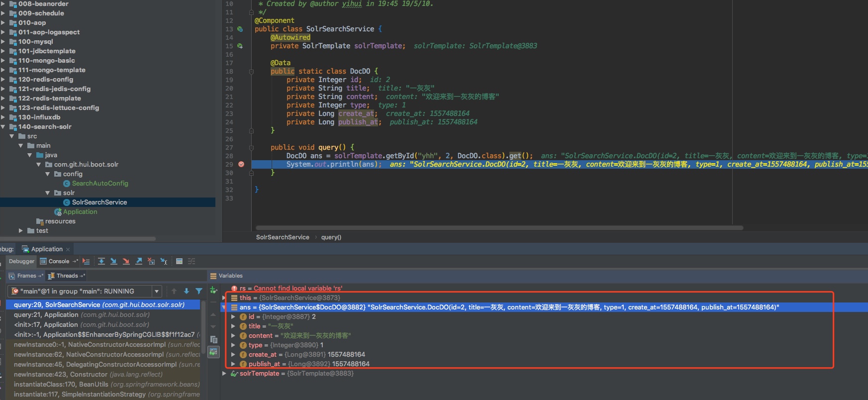Switch to the Threads tab
Image resolution: width=868 pixels, height=400 pixels.
click(67, 276)
